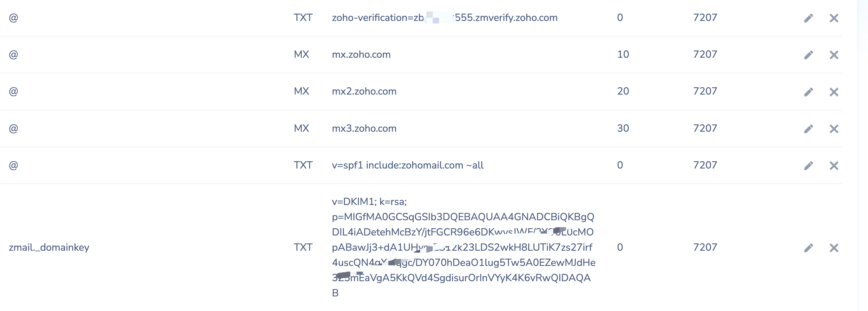Click the zoho-verification record value
This screenshot has width=868, height=311.
445,17
